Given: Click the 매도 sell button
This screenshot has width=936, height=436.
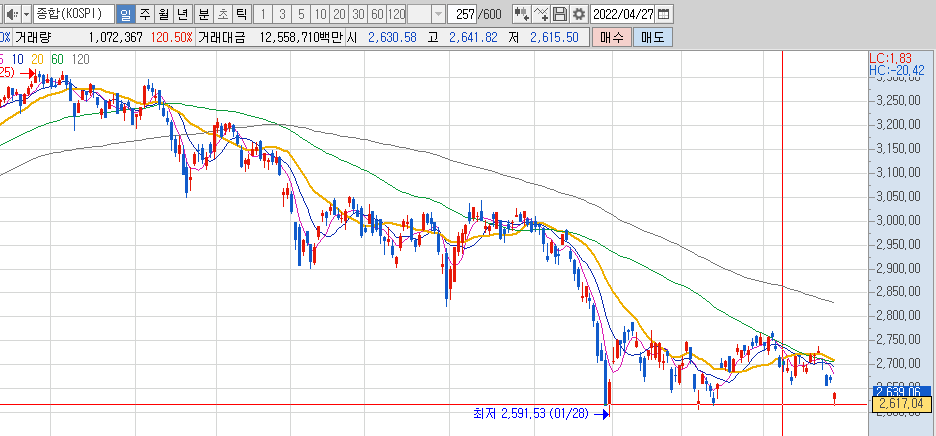Looking at the screenshot, I should 653,37.
